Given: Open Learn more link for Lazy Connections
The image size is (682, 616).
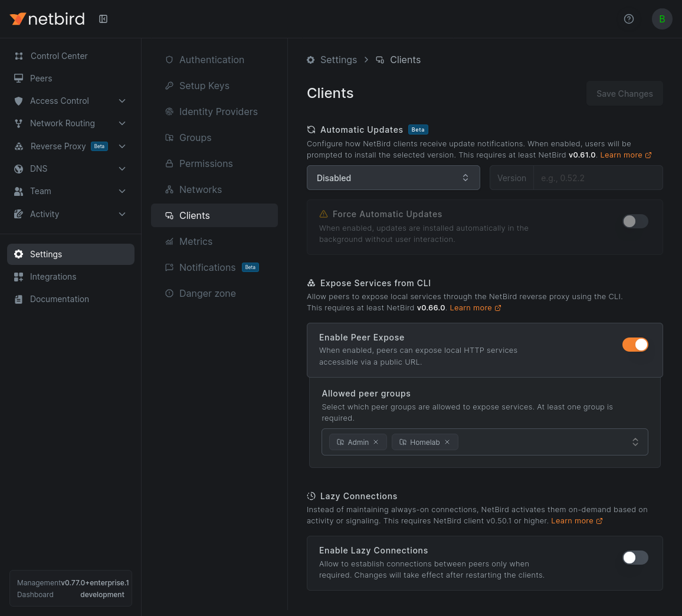Looking at the screenshot, I should (576, 521).
